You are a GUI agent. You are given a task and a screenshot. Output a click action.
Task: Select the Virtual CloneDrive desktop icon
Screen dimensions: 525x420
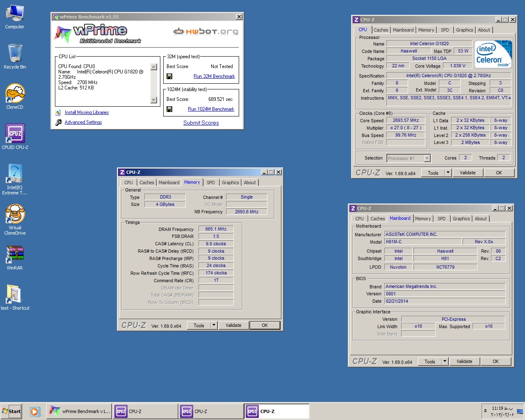tap(15, 220)
